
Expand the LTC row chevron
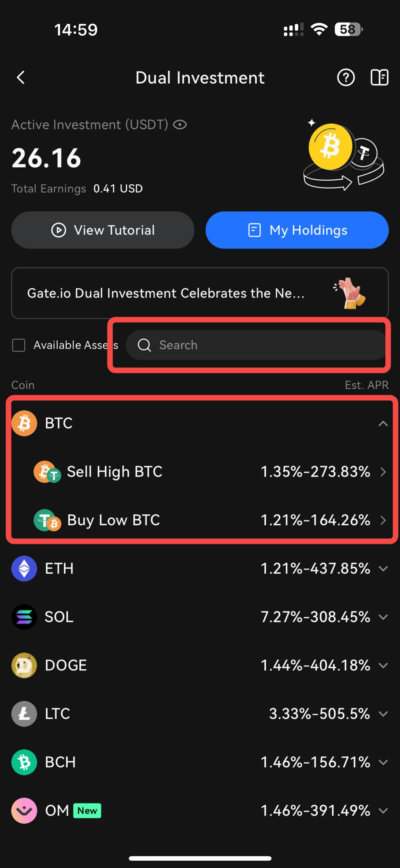coord(383,714)
